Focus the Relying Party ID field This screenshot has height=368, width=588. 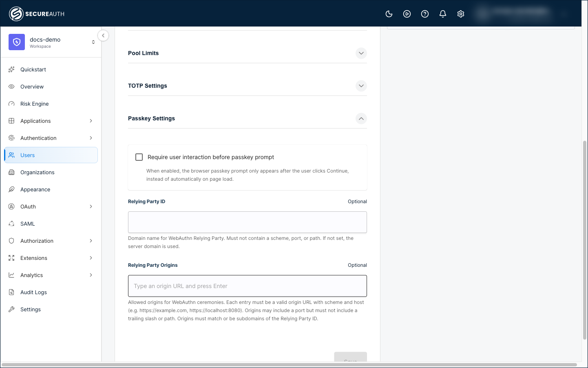tap(248, 222)
